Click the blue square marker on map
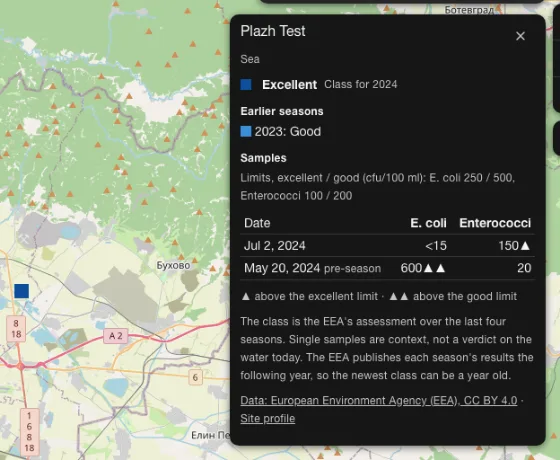Screen dimensions: 560x460 coord(21,291)
